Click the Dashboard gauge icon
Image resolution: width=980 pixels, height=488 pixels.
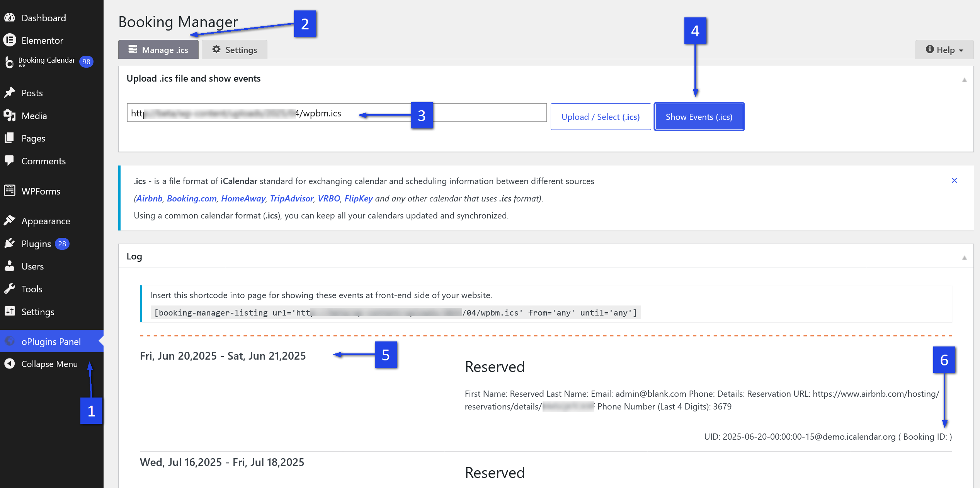tap(10, 18)
